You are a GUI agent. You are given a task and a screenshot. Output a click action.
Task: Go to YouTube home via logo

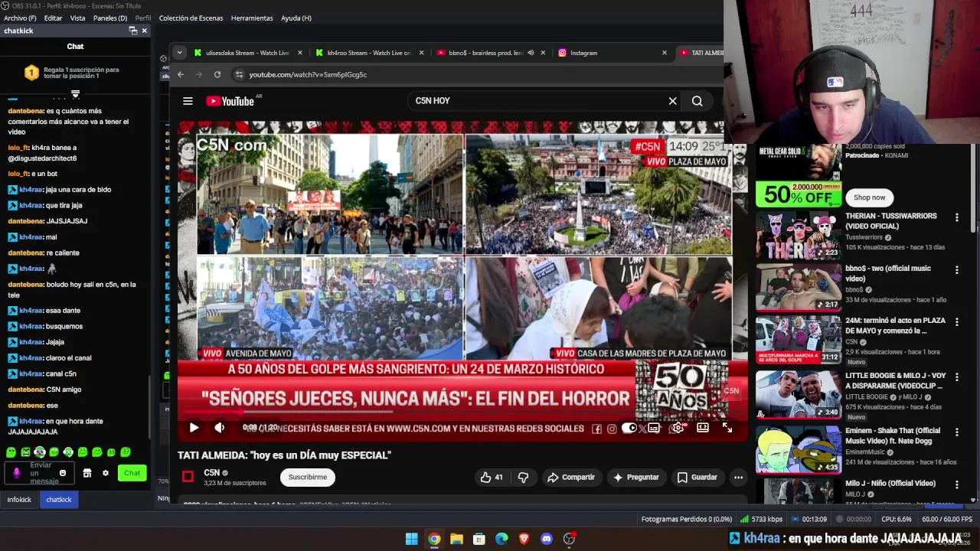(x=230, y=101)
